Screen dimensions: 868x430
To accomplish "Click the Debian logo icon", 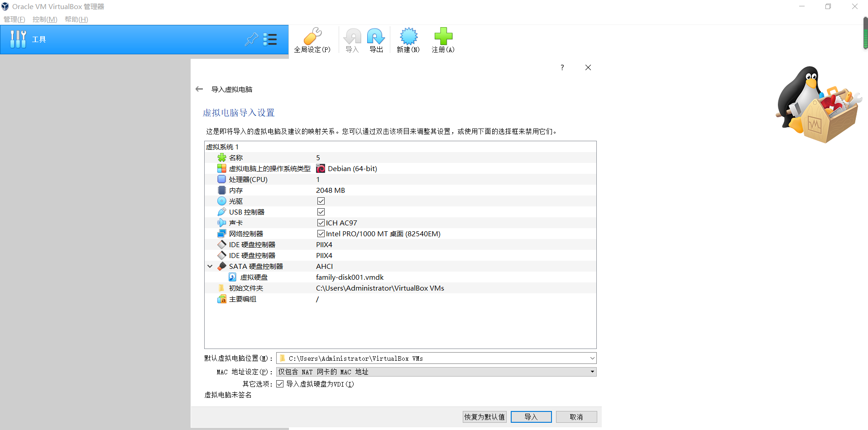I will coord(321,168).
